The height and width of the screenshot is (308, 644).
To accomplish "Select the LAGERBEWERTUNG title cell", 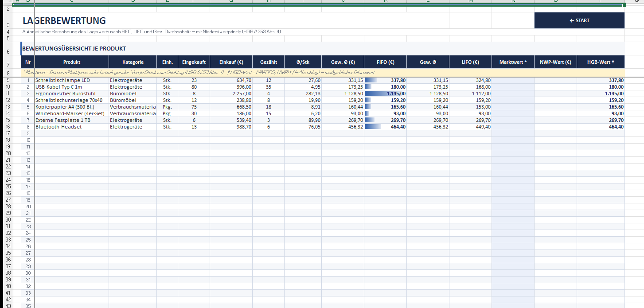I will (x=64, y=21).
